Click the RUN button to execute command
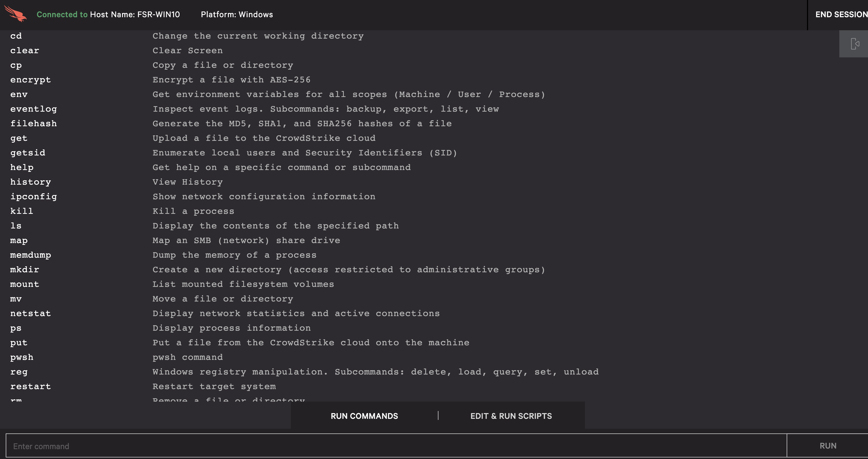The width and height of the screenshot is (868, 459). (x=828, y=446)
